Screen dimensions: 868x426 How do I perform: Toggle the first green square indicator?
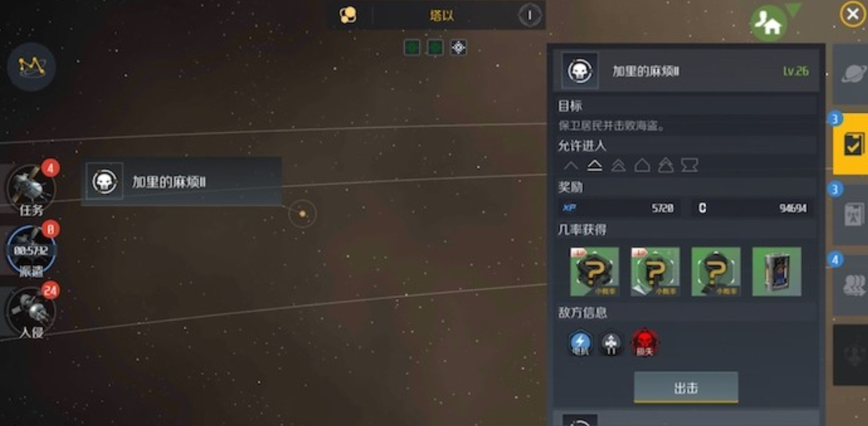pos(411,47)
